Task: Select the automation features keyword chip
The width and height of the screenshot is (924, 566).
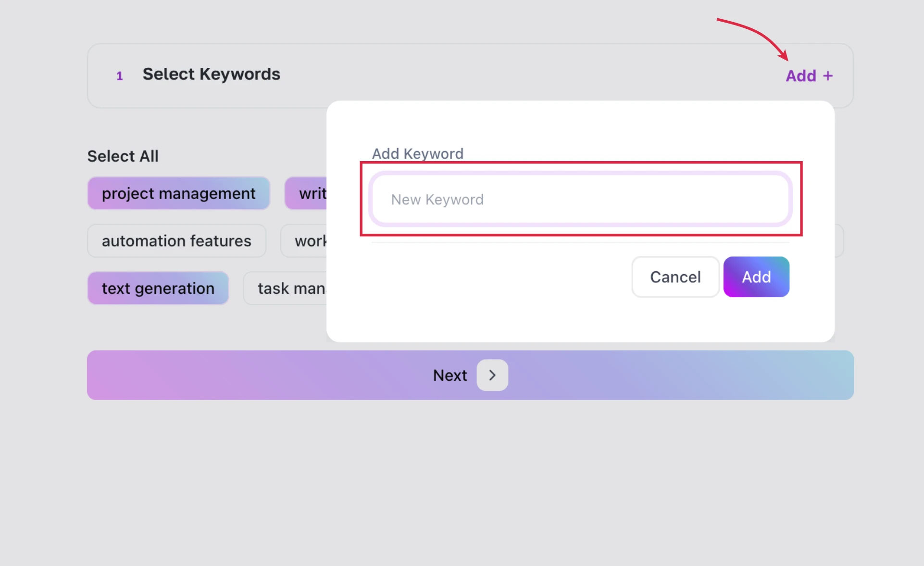Action: [x=176, y=241]
